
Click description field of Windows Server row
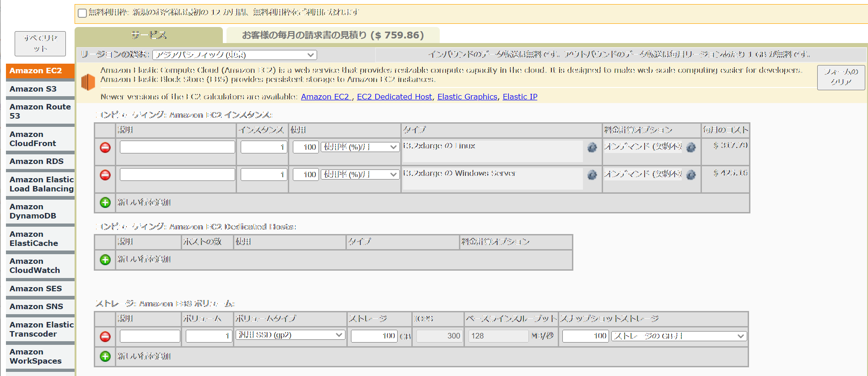click(178, 174)
